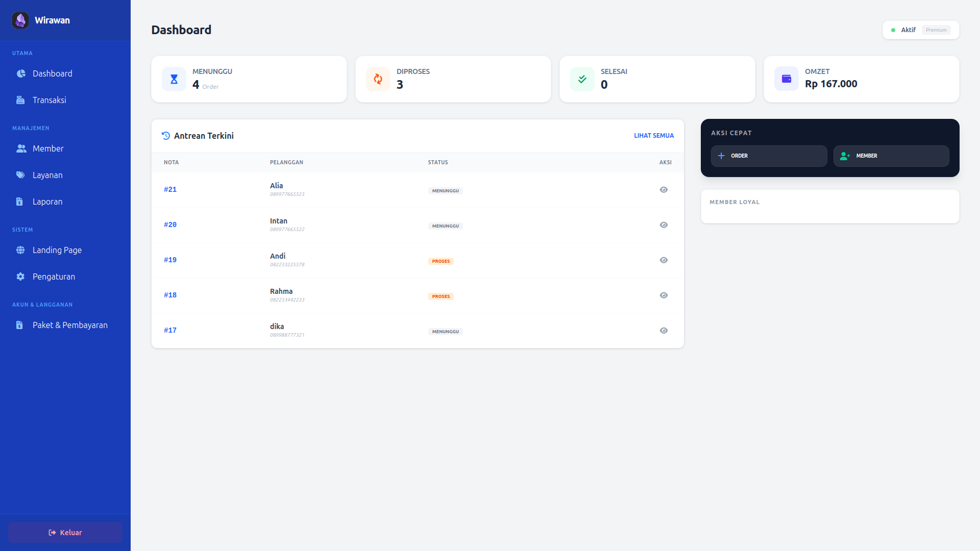
Task: Click the eye icon on dika's order #17
Action: 664,330
